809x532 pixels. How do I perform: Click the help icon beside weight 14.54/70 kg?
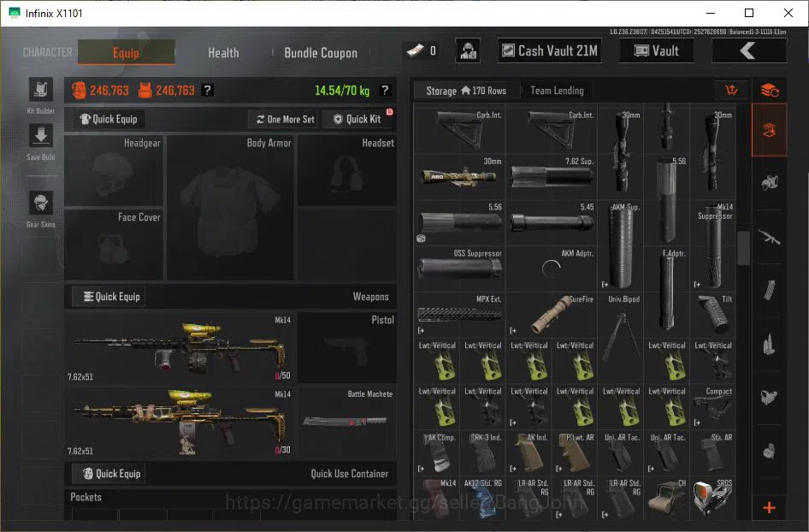click(385, 91)
